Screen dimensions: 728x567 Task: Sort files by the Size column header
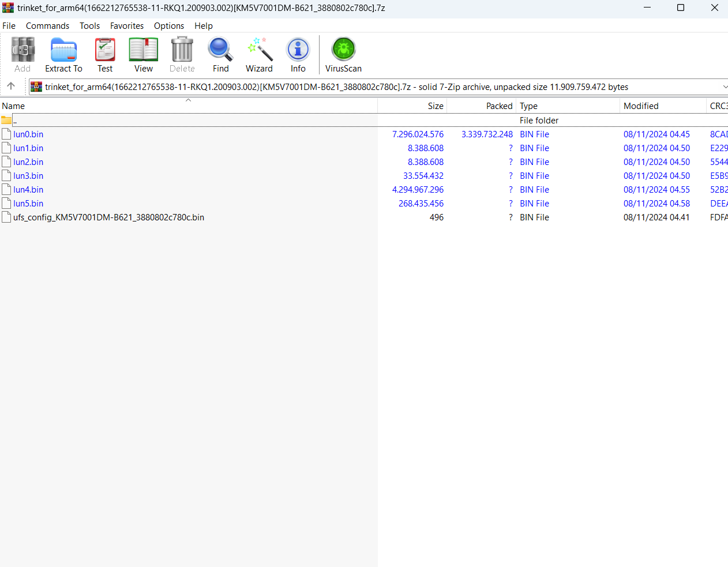click(435, 106)
